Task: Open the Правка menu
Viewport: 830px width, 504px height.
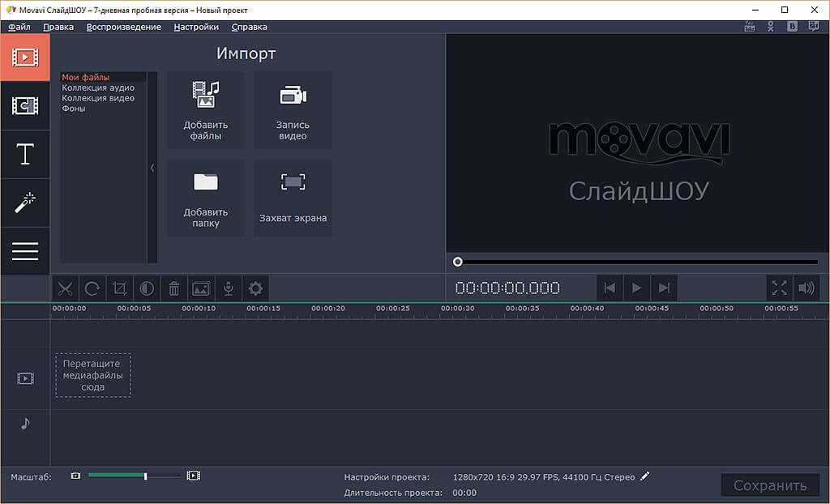Action: click(x=58, y=27)
